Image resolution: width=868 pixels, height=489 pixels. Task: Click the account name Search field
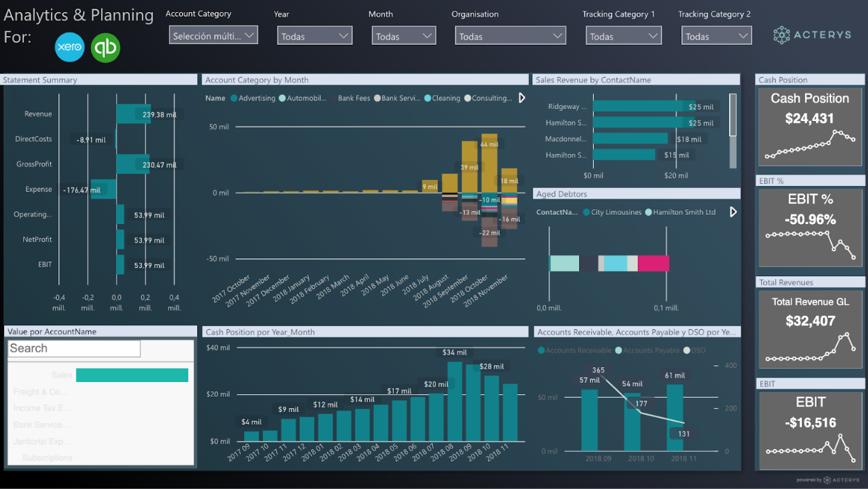point(74,349)
